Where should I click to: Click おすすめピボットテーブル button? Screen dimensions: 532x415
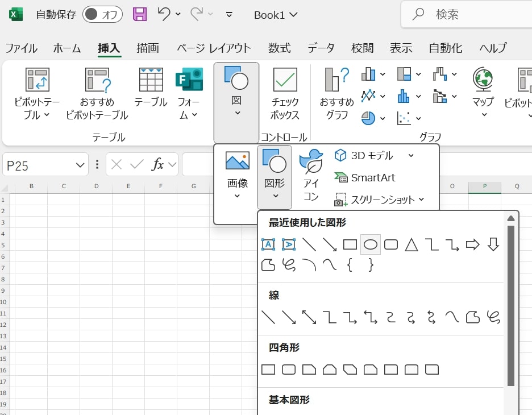point(97,94)
